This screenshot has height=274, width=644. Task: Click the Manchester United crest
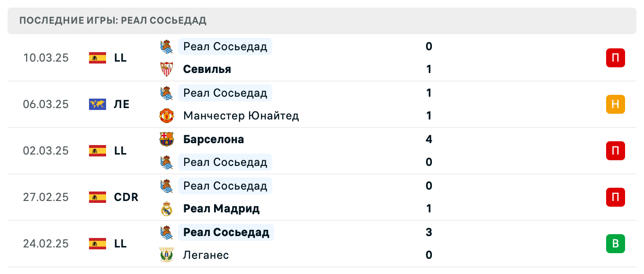click(x=167, y=116)
